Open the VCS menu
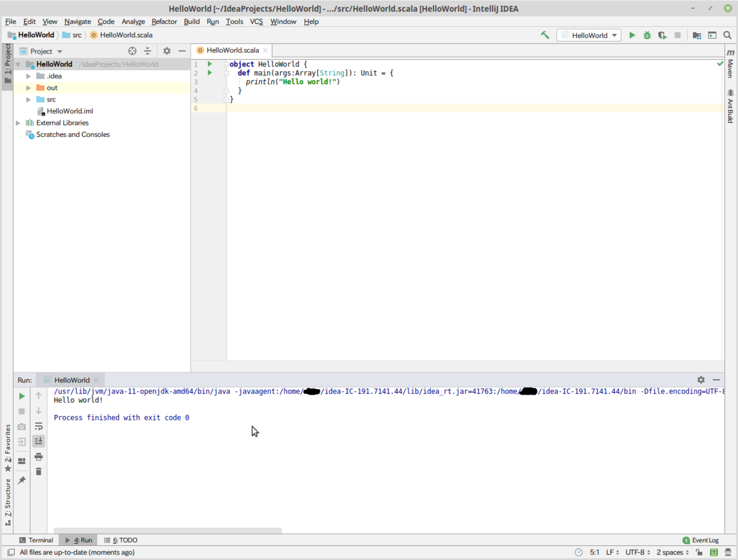The height and width of the screenshot is (560, 738). [x=256, y=21]
